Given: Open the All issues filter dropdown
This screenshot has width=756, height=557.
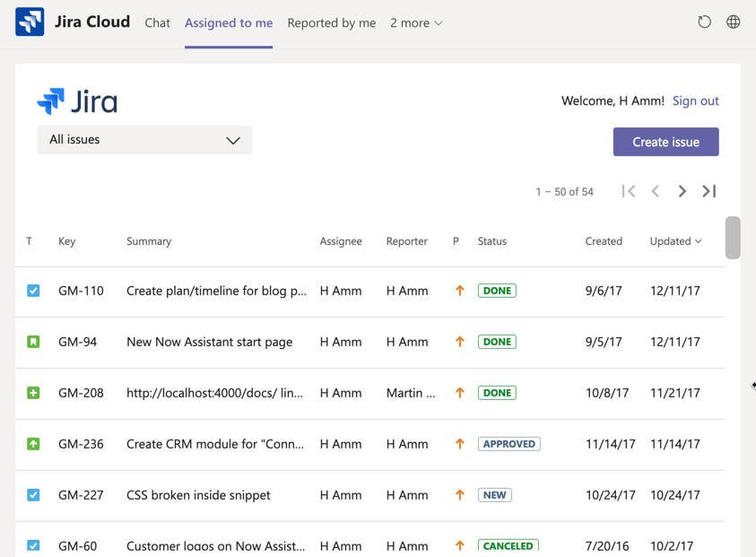Looking at the screenshot, I should pyautogui.click(x=144, y=140).
